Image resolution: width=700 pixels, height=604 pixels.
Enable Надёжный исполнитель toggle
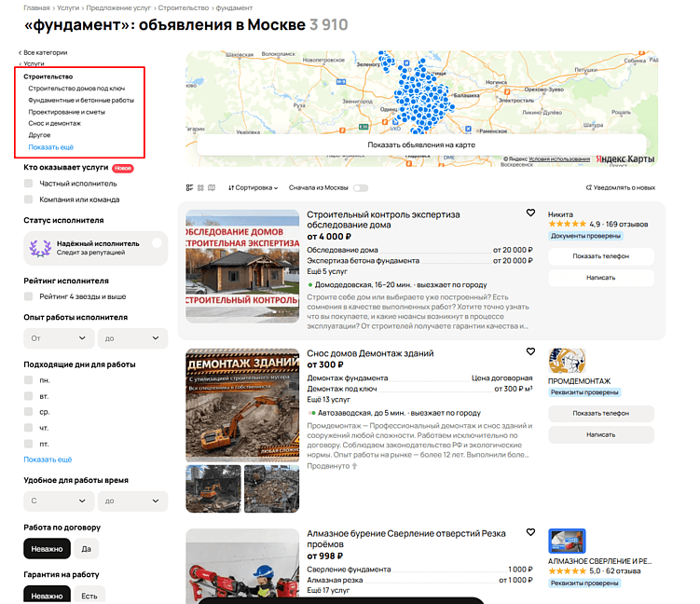click(x=157, y=243)
